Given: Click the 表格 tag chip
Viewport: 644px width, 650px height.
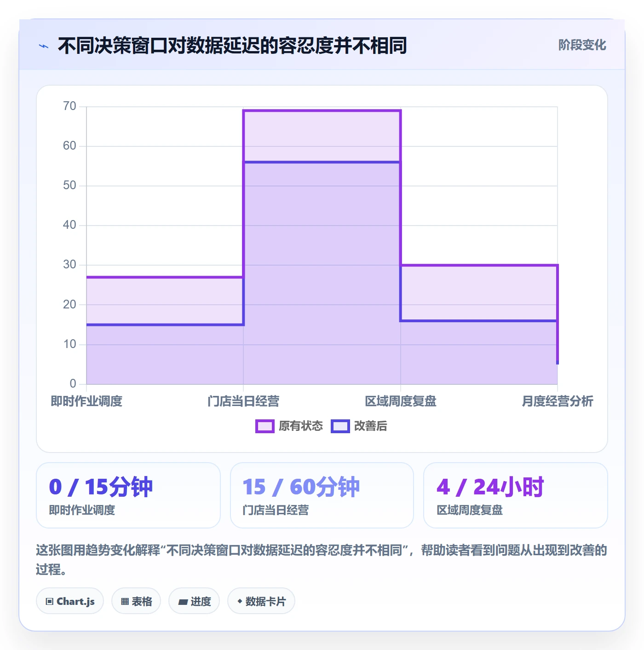Looking at the screenshot, I should 136,601.
